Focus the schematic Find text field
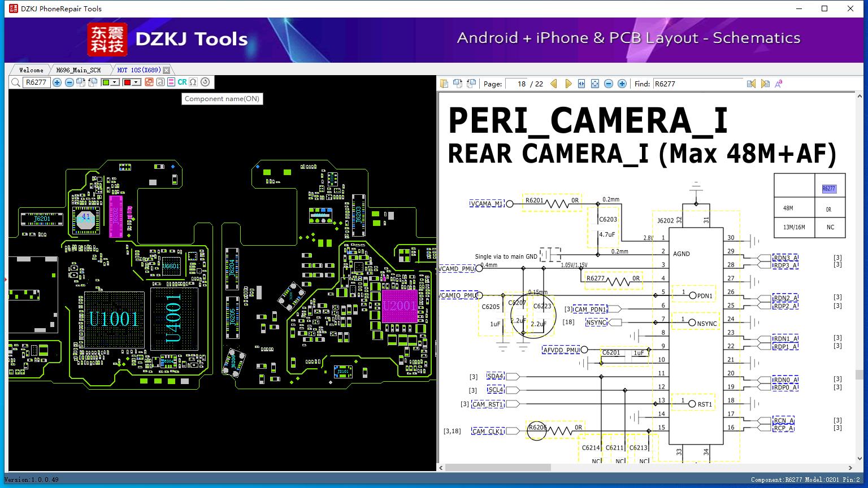 pyautogui.click(x=698, y=84)
